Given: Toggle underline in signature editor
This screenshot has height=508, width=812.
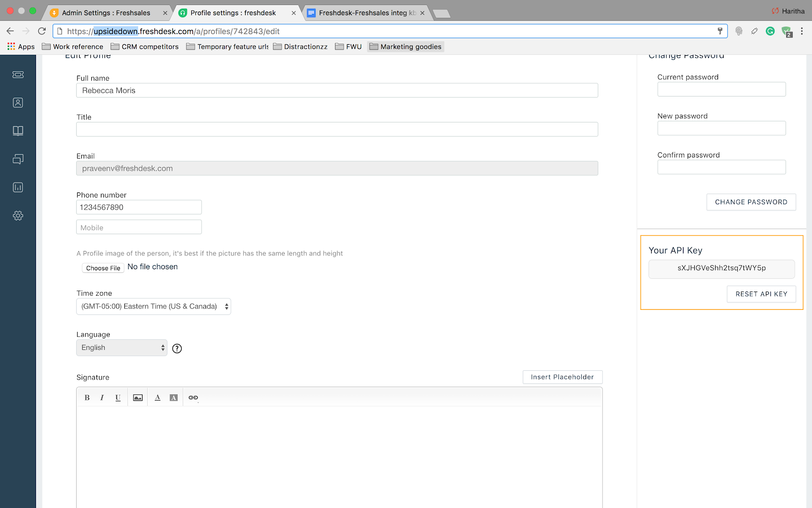Looking at the screenshot, I should tap(118, 398).
